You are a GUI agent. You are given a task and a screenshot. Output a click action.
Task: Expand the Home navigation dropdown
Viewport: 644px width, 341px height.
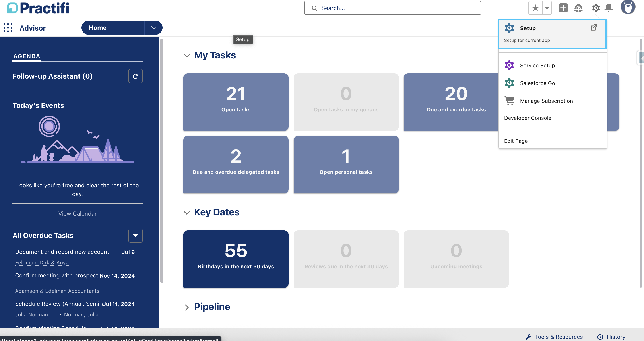[153, 27]
